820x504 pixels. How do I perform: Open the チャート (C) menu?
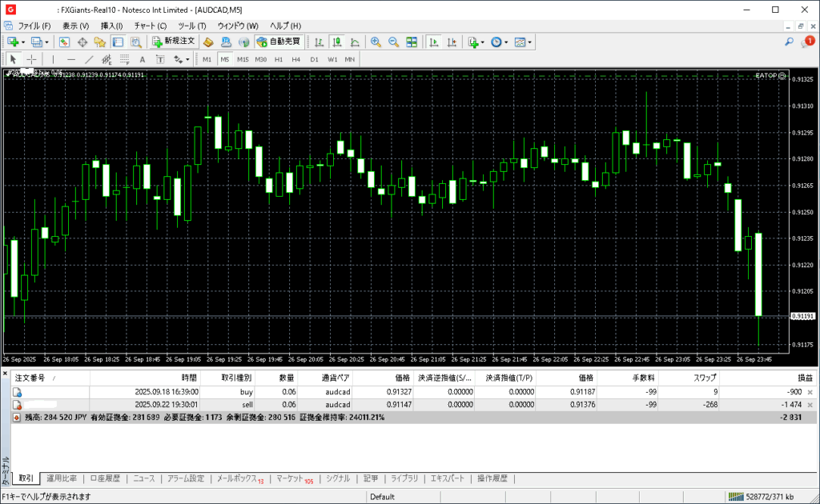click(151, 26)
